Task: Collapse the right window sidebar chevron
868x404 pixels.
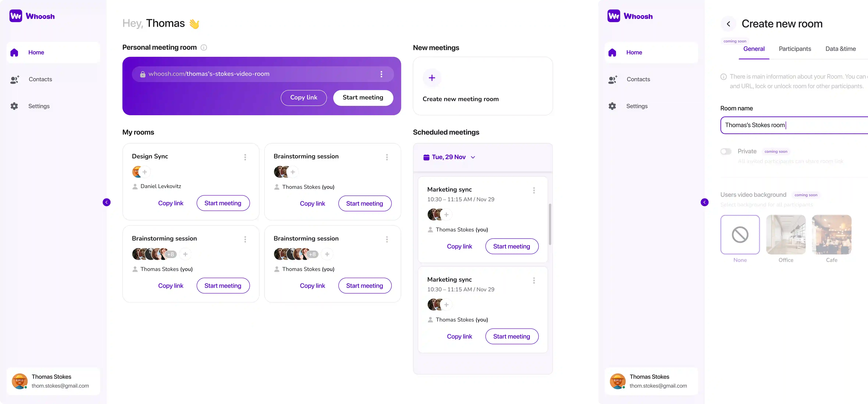Action: coord(704,202)
